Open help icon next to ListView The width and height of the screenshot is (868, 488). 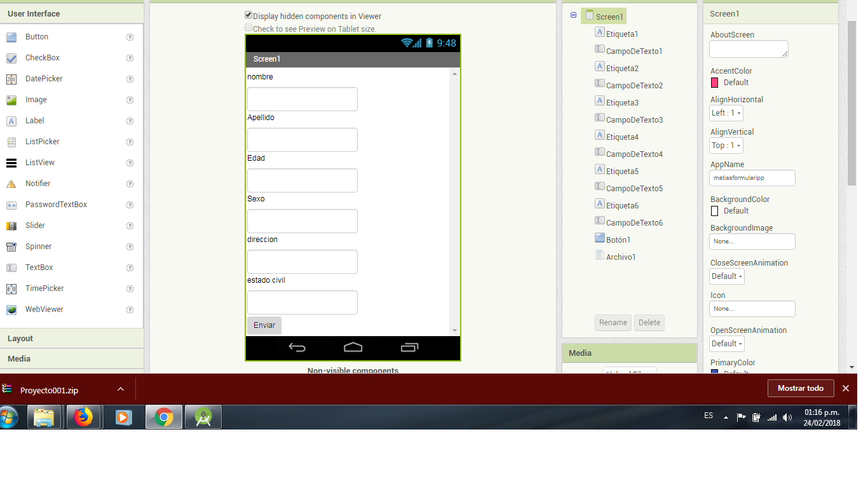click(130, 163)
